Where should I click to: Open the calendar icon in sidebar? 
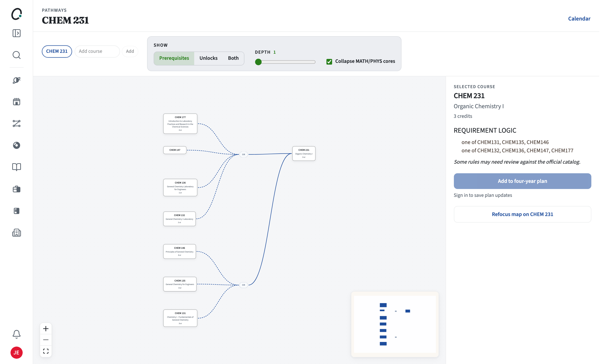click(16, 102)
